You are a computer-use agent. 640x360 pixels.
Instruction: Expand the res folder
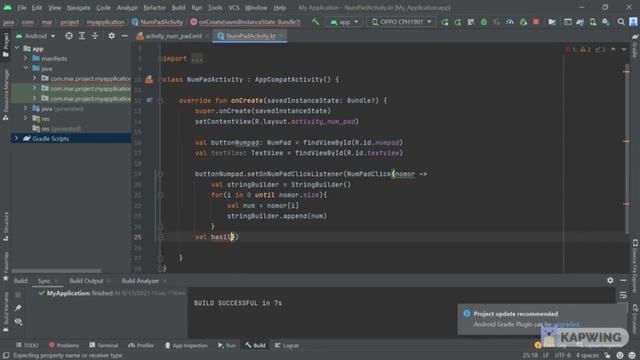(26, 119)
